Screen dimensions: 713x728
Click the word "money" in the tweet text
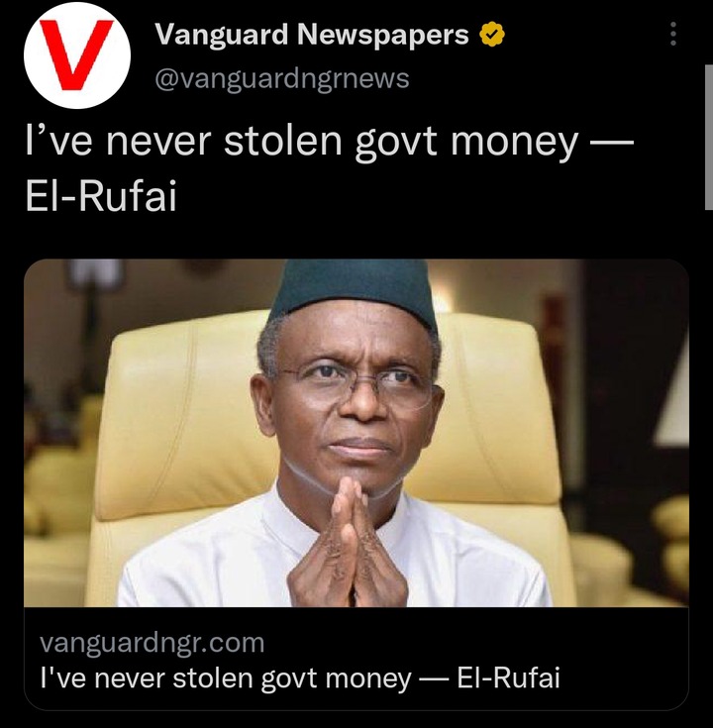pyautogui.click(x=515, y=143)
